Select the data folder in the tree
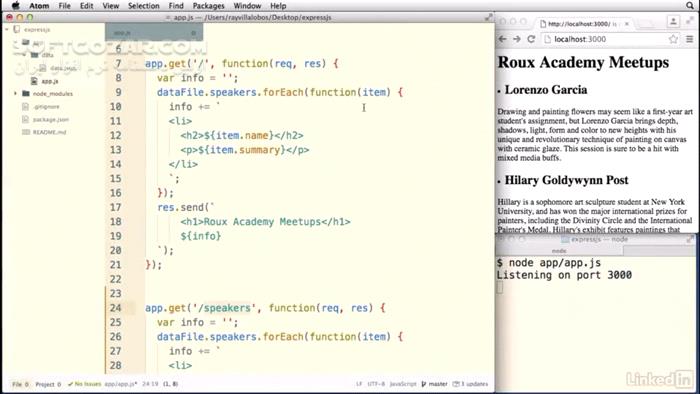 [48, 55]
